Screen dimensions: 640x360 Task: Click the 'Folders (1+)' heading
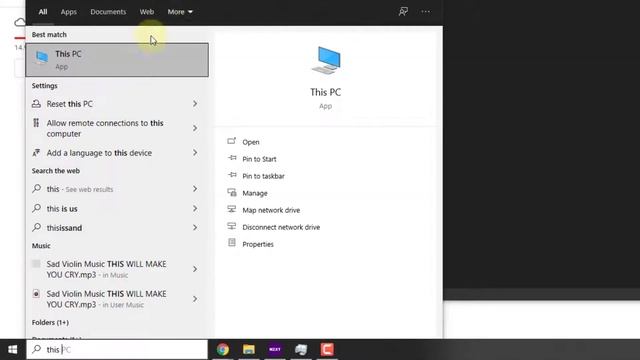pyautogui.click(x=50, y=322)
